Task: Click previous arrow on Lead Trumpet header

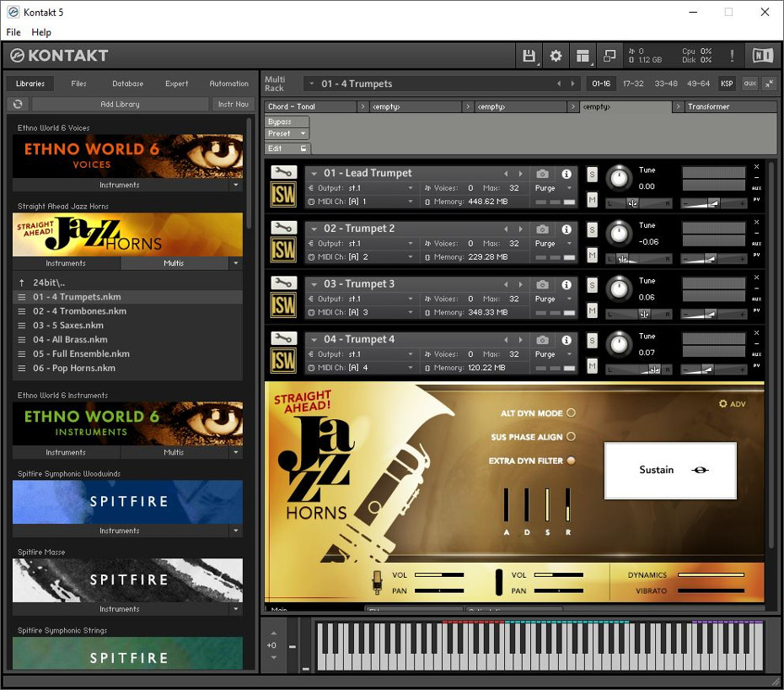Action: 506,174
